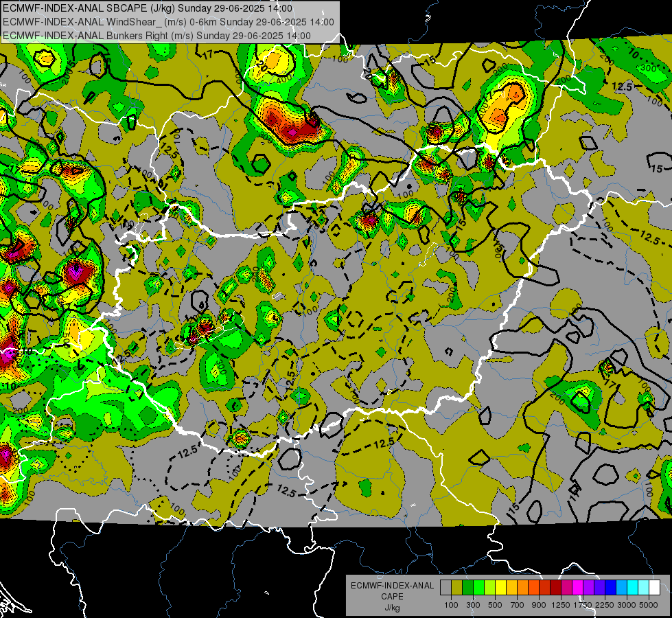Screen dimensions: 672x618
Task: Select the bright green legend swatch
Action: (478, 588)
